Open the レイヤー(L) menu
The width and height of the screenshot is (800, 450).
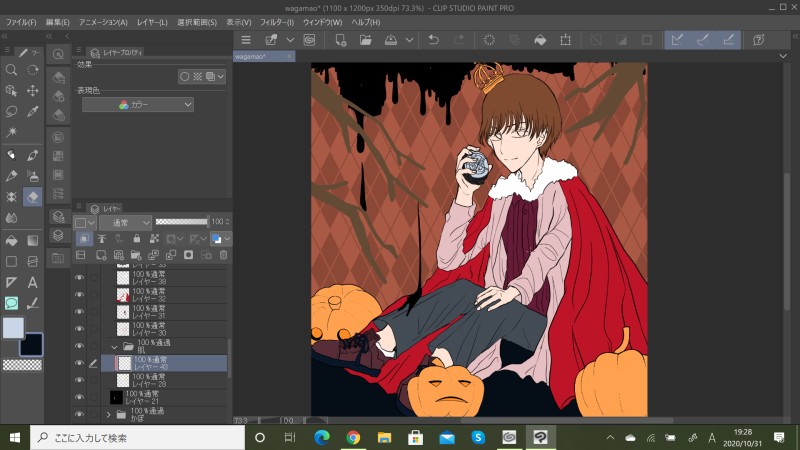[152, 21]
